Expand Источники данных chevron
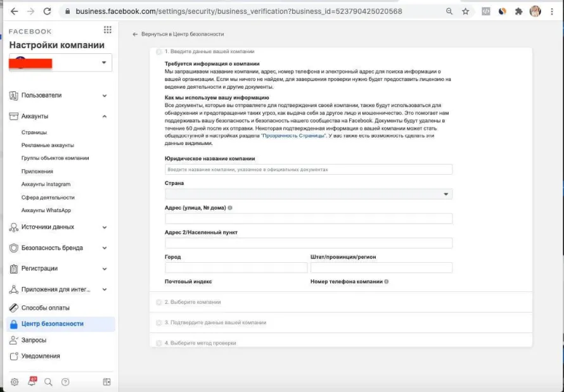The height and width of the screenshot is (392, 564). [105, 227]
